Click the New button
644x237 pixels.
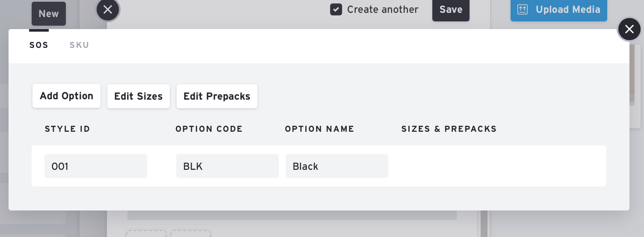pos(49,14)
